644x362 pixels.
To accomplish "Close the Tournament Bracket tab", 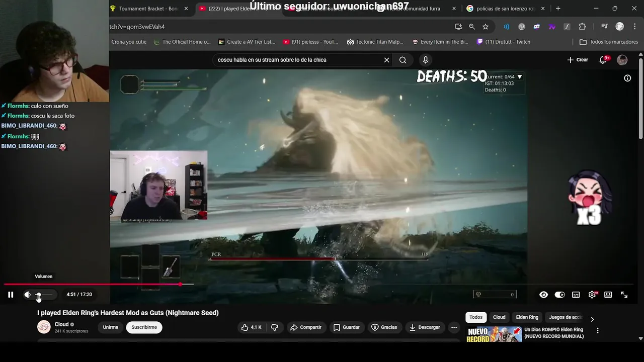I will point(186,9).
